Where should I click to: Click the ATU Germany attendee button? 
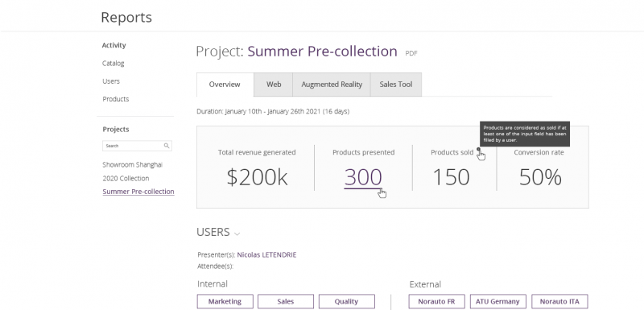[x=497, y=301]
